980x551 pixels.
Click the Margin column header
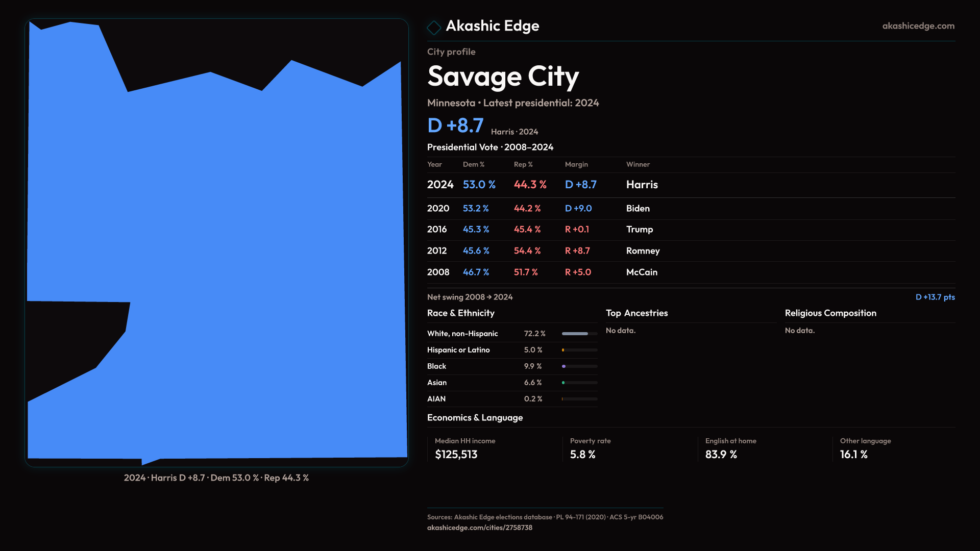click(x=576, y=164)
